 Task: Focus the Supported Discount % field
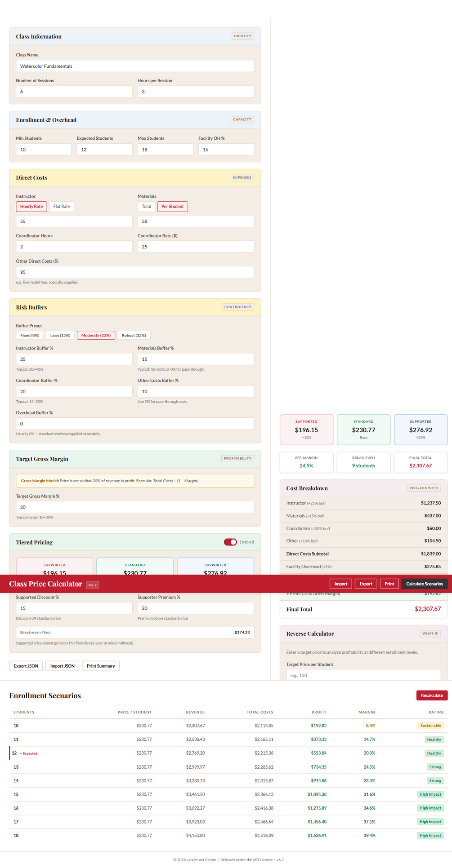(74, 608)
